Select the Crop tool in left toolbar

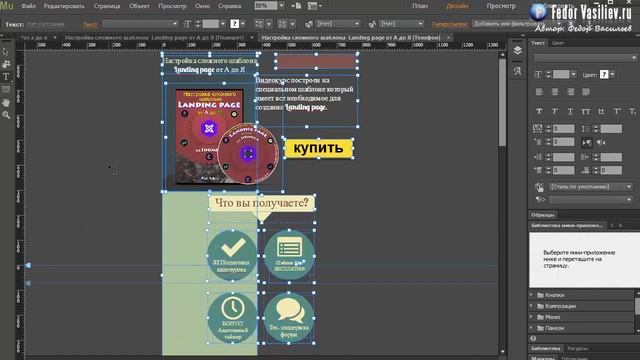pos(6,64)
